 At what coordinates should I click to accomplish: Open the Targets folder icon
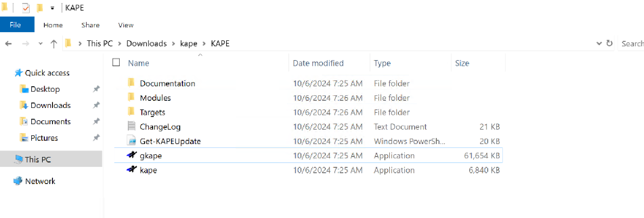tap(131, 112)
